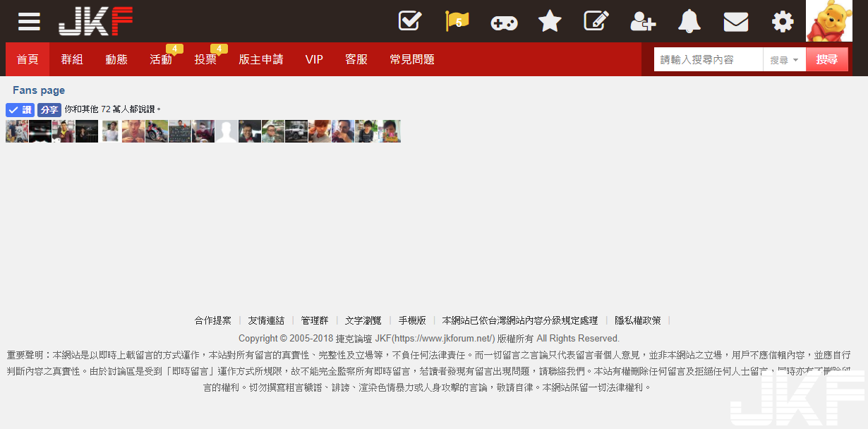Open the 隱私權政策 footer link
The width and height of the screenshot is (868, 429).
click(638, 320)
